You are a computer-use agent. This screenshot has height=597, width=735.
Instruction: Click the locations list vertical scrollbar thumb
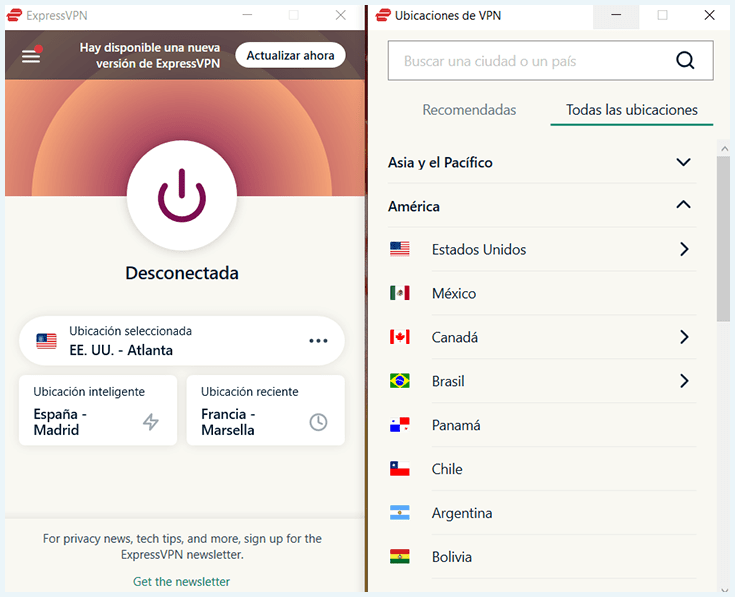pyautogui.click(x=723, y=239)
